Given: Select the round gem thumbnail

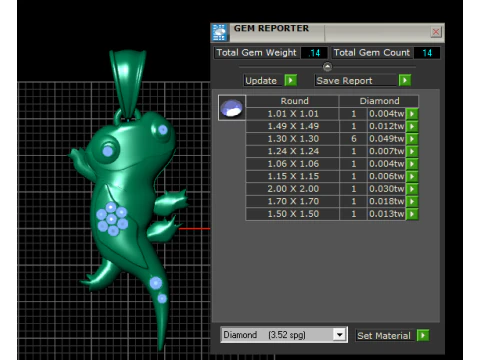Looking at the screenshot, I should pyautogui.click(x=232, y=108).
